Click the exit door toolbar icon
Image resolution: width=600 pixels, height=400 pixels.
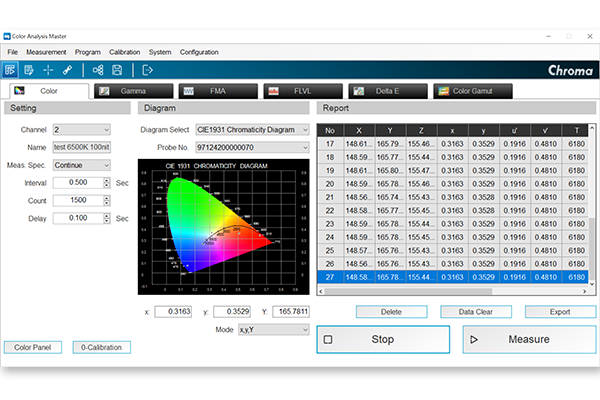click(x=147, y=70)
